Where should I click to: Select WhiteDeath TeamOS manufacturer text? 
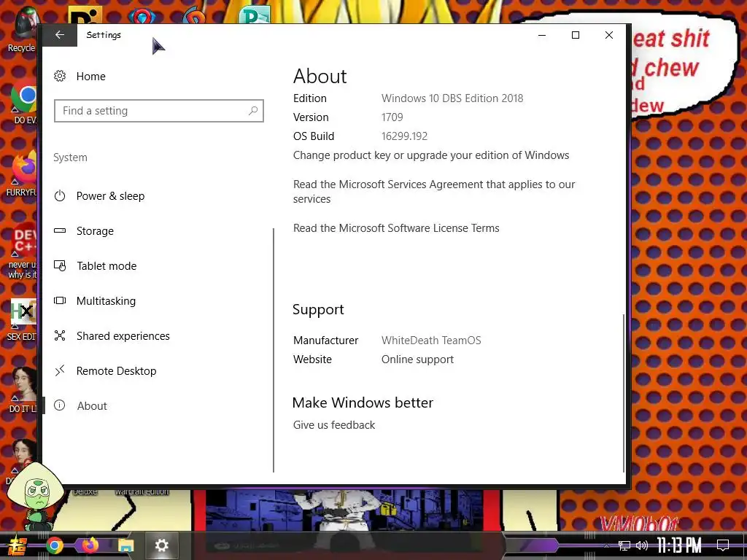431,341
